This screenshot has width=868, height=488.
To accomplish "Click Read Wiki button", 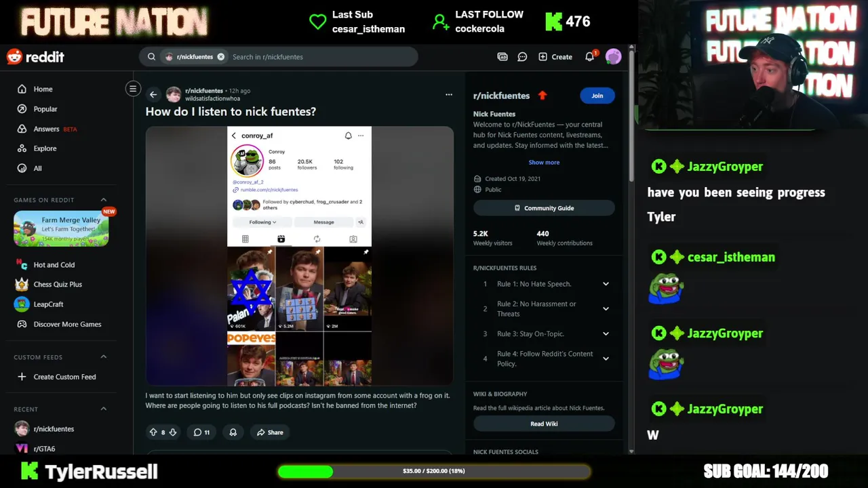I will click(x=544, y=424).
